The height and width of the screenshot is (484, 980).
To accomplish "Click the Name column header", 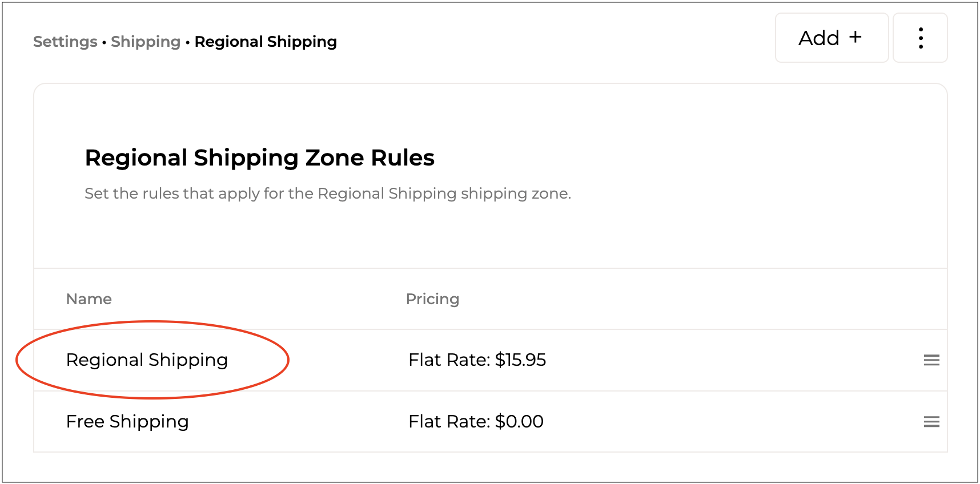I will (89, 299).
